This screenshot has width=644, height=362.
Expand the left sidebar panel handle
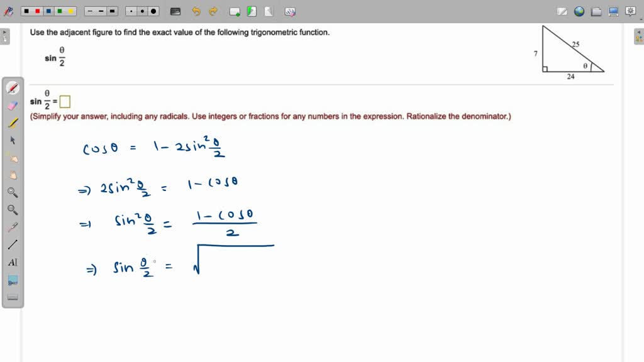click(x=6, y=36)
